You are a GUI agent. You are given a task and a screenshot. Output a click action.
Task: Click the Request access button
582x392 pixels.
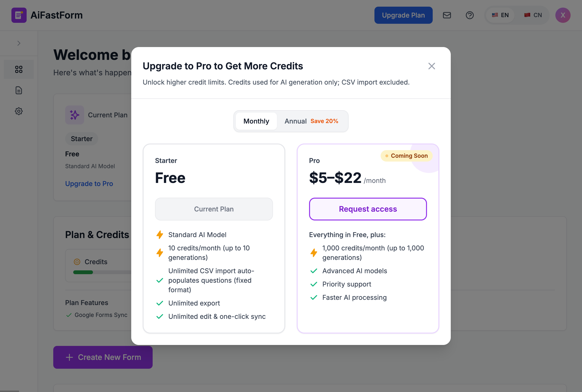pos(368,209)
